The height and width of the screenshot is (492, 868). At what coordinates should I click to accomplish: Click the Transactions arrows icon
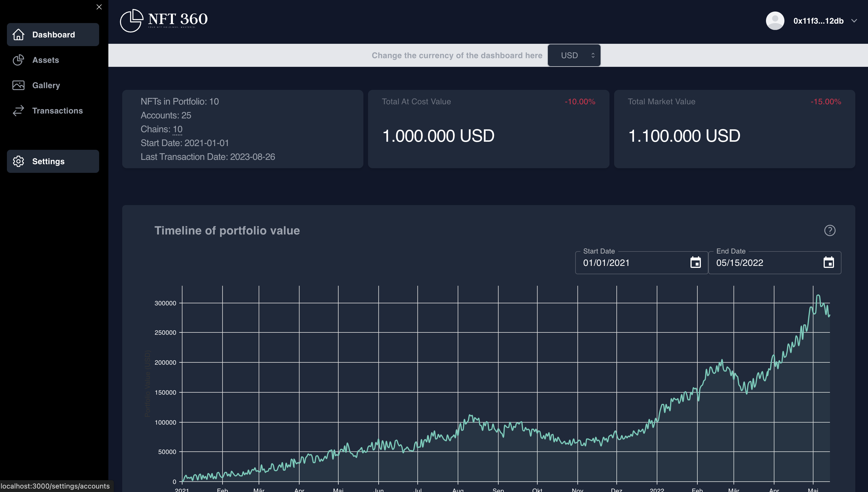(x=19, y=111)
